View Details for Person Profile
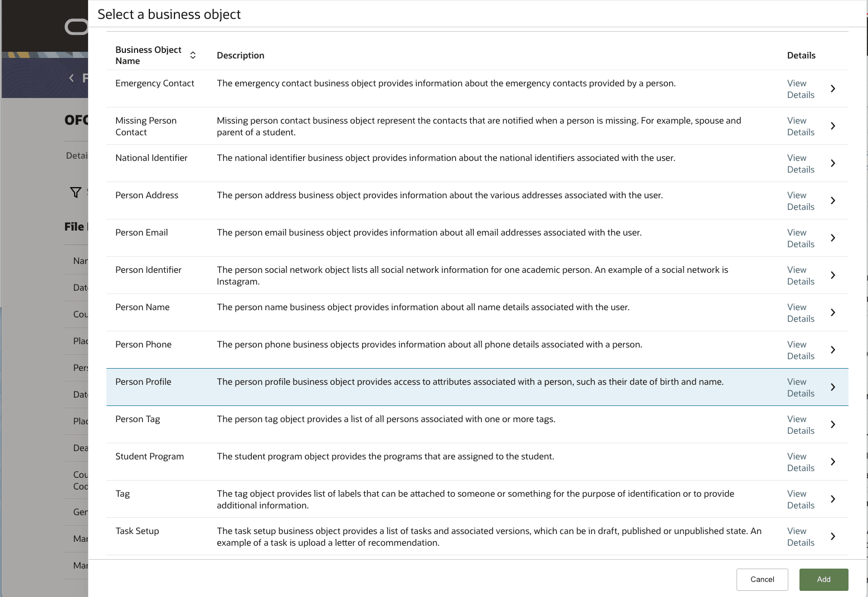Screen dimensions: 868x597 [801, 388]
